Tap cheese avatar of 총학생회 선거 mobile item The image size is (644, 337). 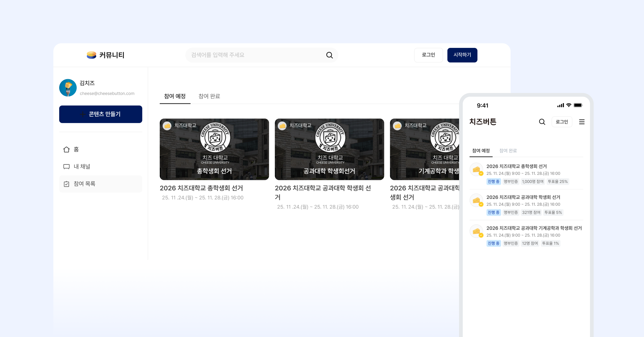click(477, 169)
